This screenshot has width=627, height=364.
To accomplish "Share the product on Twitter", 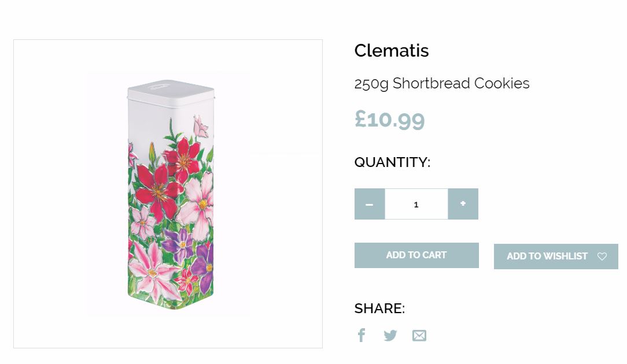I will 390,335.
